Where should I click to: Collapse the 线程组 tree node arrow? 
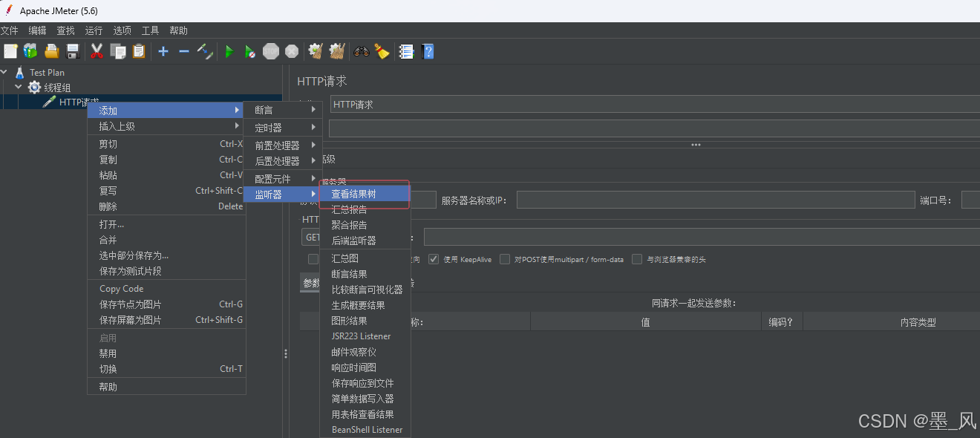tap(19, 88)
